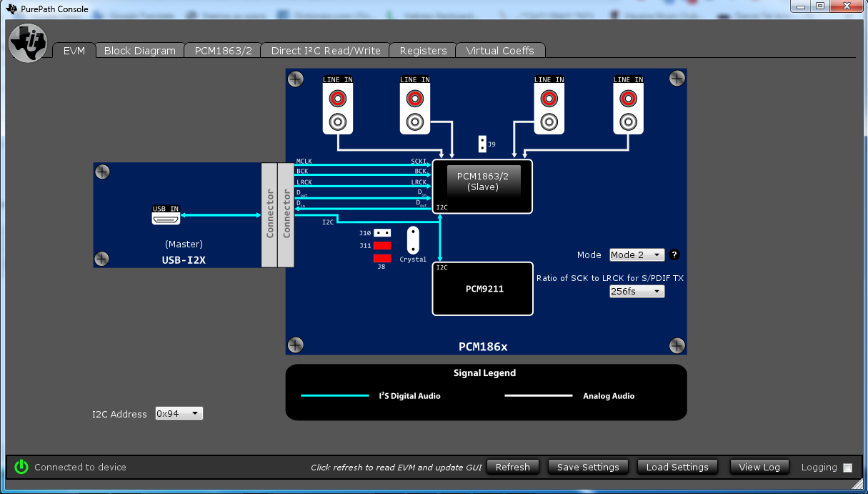Switch to the EVM tab
Viewport: 868px width, 494px height.
74,51
